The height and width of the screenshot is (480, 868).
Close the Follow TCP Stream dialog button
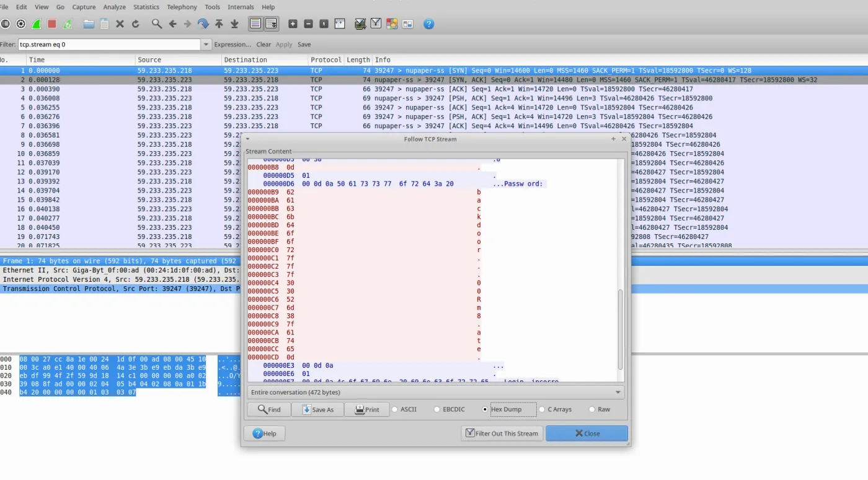pyautogui.click(x=587, y=434)
